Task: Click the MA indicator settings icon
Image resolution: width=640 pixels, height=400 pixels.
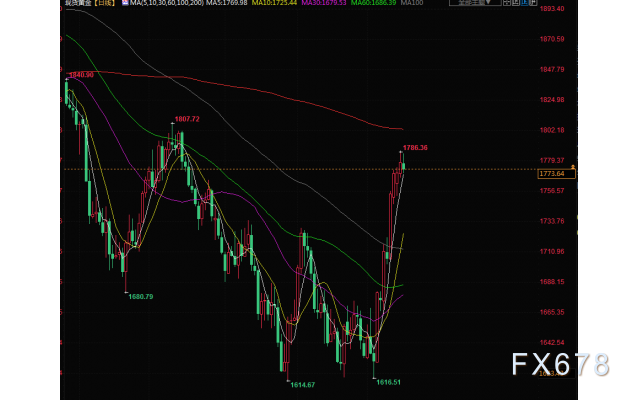Action: (x=125, y=2)
